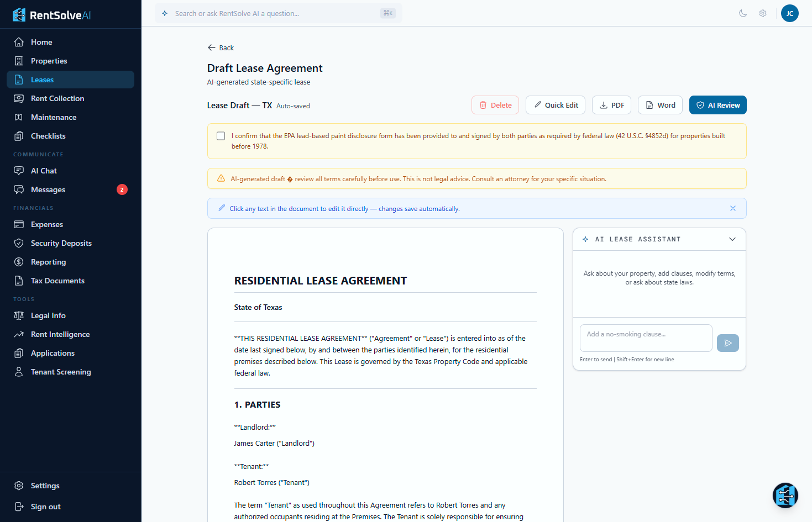Open the Tax Documents page
The height and width of the screenshot is (522, 812).
56,280
